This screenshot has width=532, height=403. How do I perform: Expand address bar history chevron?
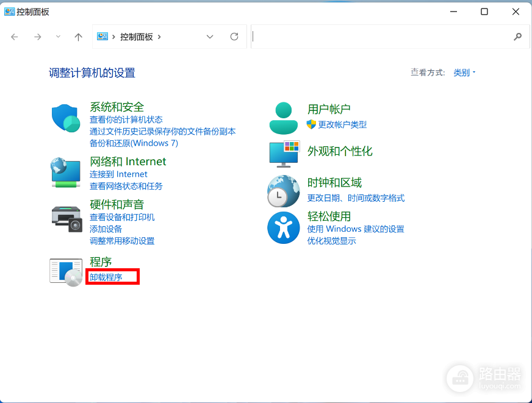[210, 37]
